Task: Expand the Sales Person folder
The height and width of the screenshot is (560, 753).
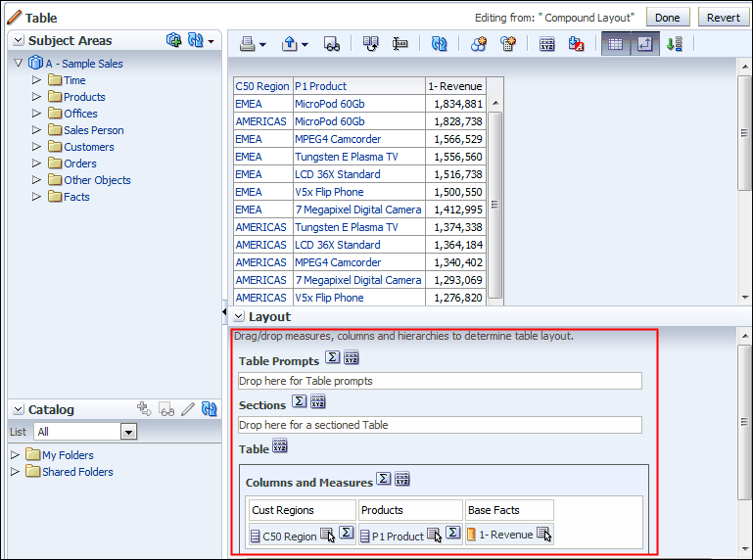Action: pyautogui.click(x=36, y=129)
